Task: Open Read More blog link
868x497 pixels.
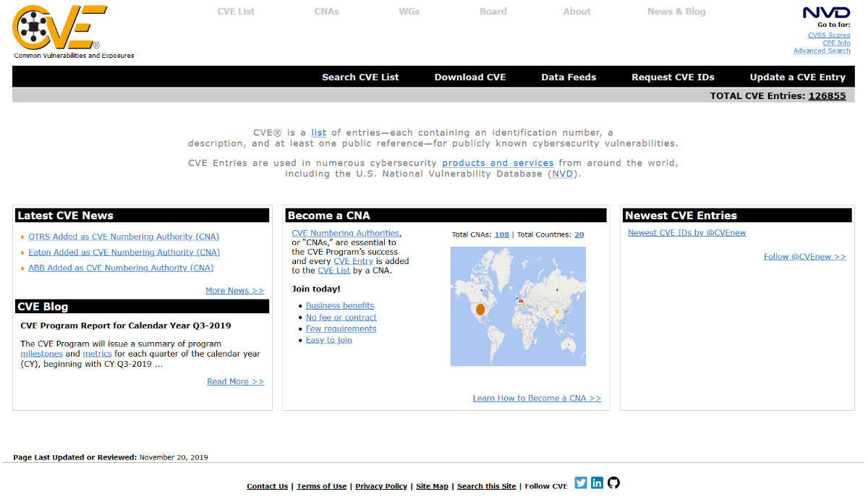Action: click(x=235, y=382)
